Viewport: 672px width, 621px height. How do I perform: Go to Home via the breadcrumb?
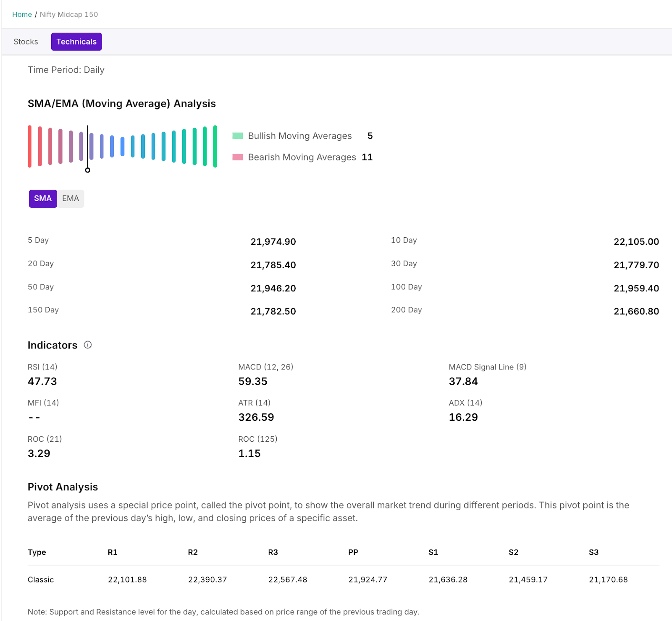point(22,14)
